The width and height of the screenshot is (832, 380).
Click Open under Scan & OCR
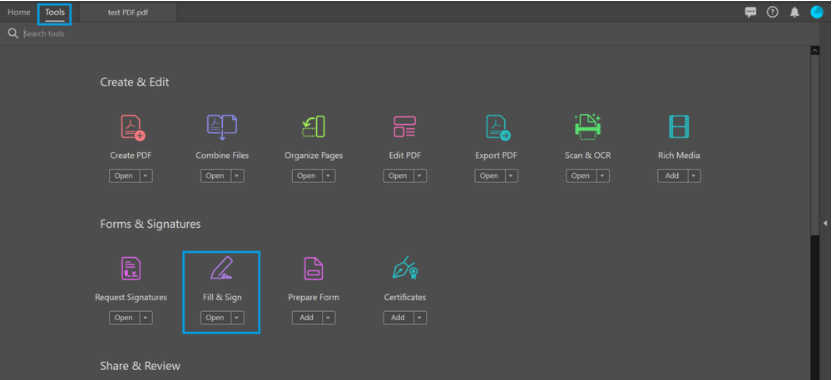pyautogui.click(x=581, y=176)
